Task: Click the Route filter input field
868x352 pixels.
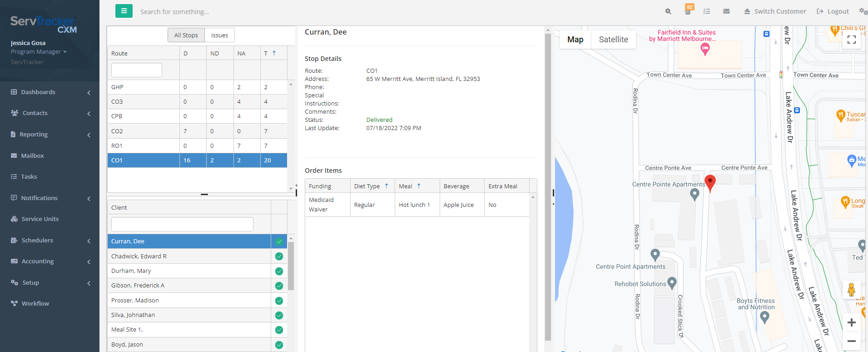Action: click(x=137, y=70)
